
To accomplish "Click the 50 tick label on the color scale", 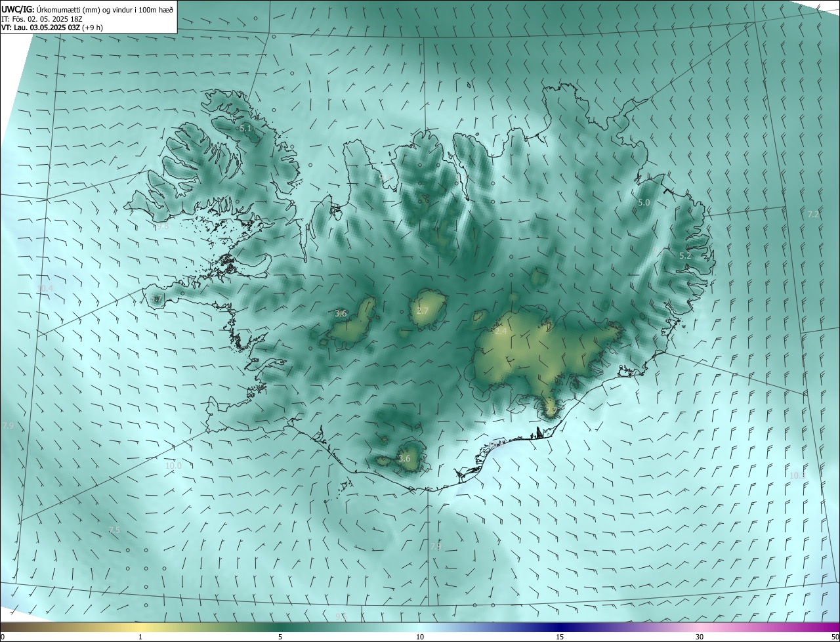I will point(835,637).
